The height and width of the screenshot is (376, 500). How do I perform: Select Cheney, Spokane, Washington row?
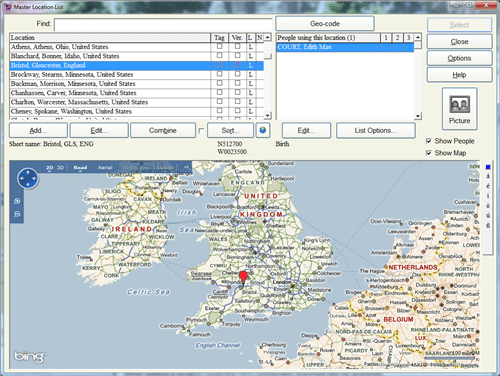point(110,111)
